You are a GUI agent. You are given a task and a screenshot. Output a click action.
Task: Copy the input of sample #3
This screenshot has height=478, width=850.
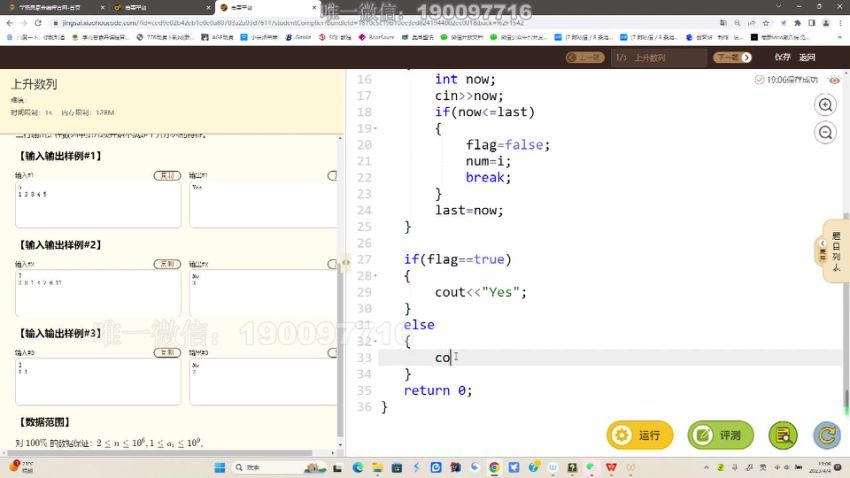[x=167, y=353]
